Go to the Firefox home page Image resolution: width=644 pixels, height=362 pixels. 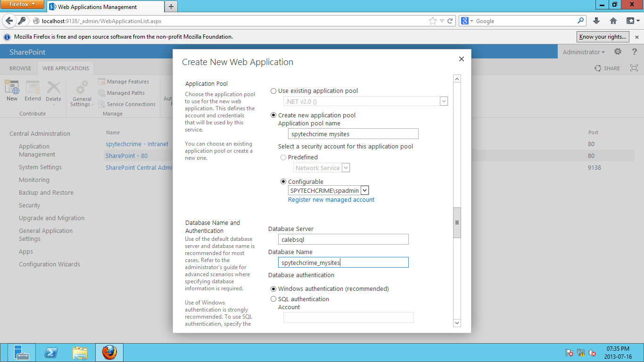(613, 21)
